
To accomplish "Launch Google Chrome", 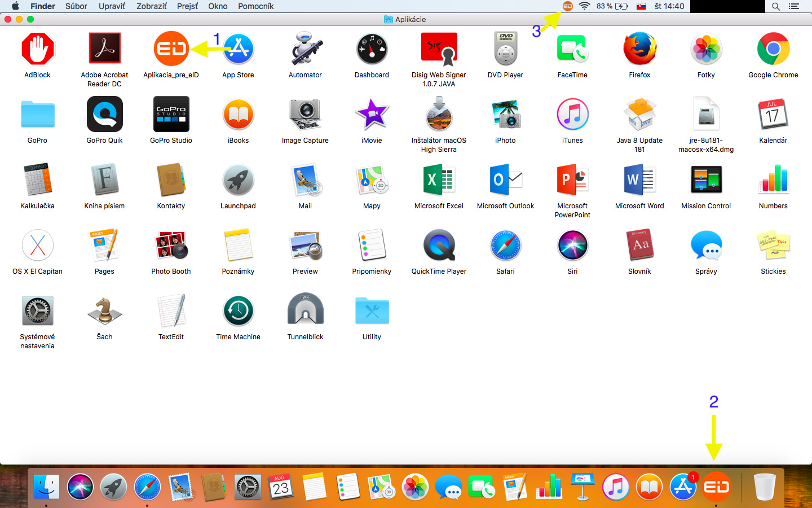I will [773, 49].
